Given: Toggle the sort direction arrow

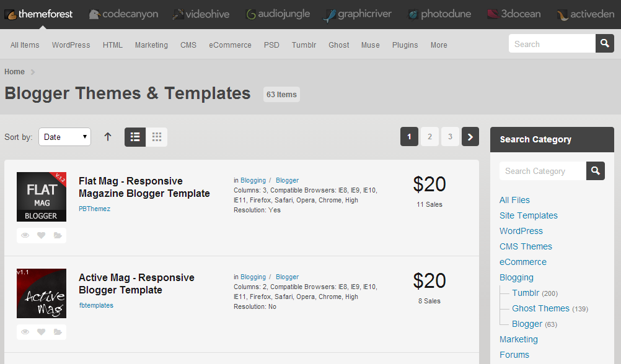Looking at the screenshot, I should tap(108, 137).
